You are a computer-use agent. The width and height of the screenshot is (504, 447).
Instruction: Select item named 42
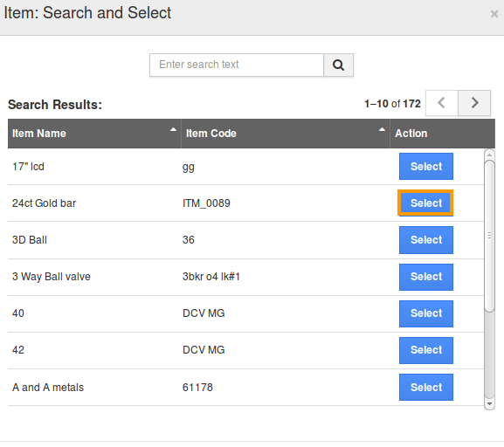426,350
